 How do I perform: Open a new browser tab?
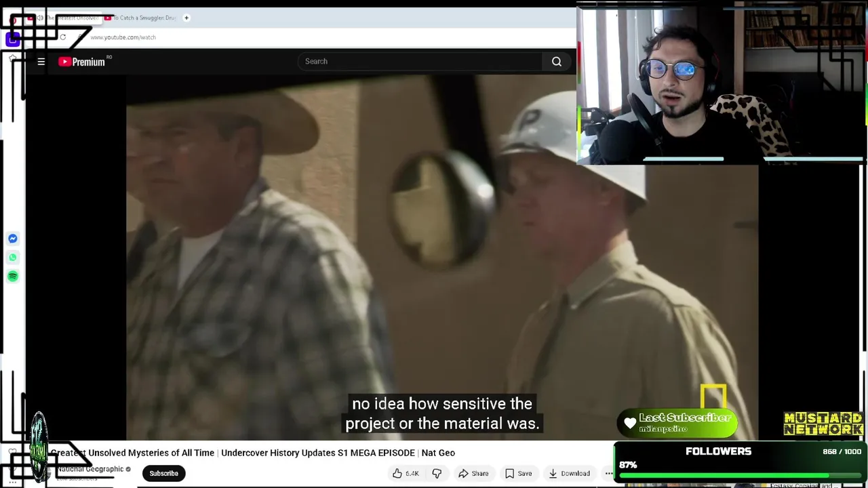(186, 18)
